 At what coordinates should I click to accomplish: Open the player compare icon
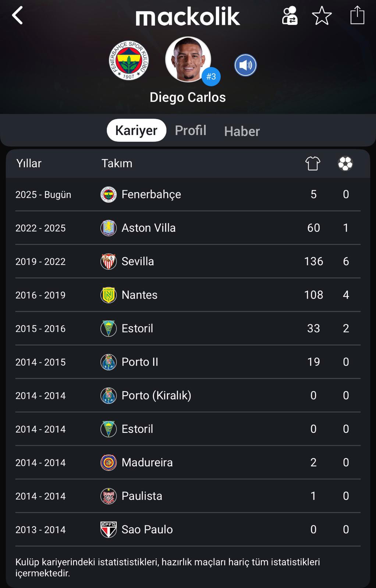290,15
